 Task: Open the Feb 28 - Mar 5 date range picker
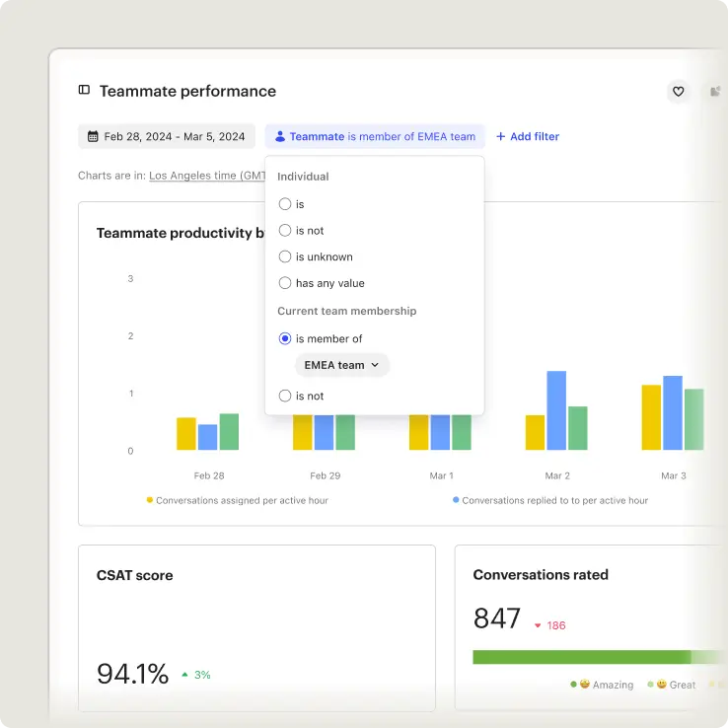[x=167, y=137]
